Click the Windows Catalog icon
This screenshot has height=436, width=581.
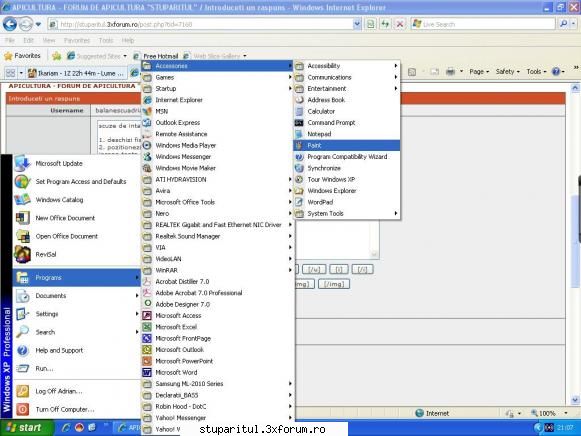[x=22, y=200]
